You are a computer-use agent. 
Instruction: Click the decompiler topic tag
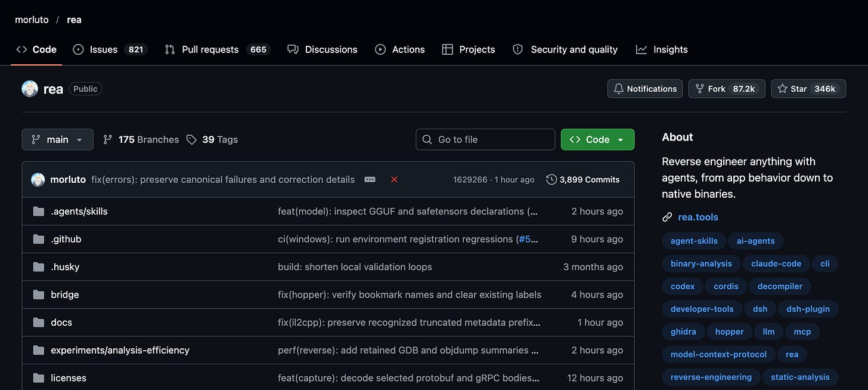coord(780,286)
